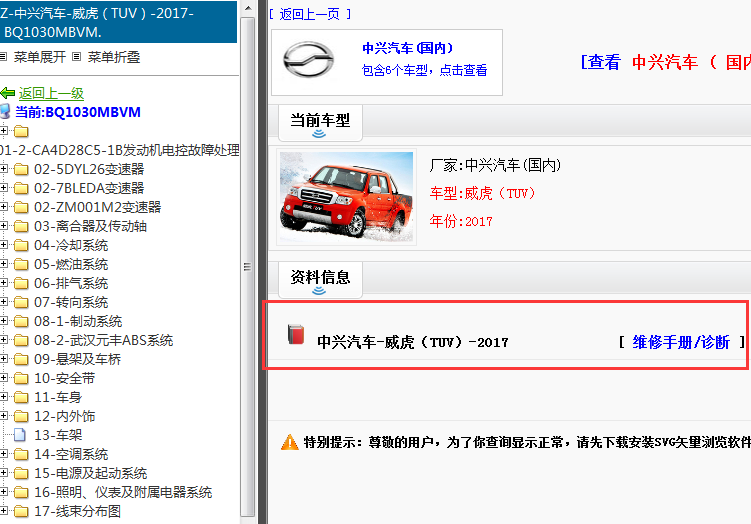Open the 02-7BLEDA变速器 item
Viewport: 751px width, 524px height.
(x=89, y=188)
